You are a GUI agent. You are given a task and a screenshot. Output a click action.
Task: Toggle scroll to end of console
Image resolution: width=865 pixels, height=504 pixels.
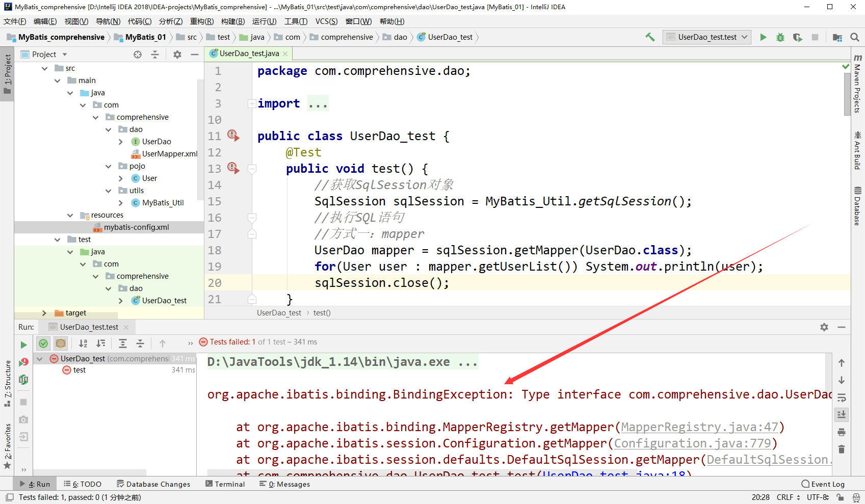[x=842, y=415]
